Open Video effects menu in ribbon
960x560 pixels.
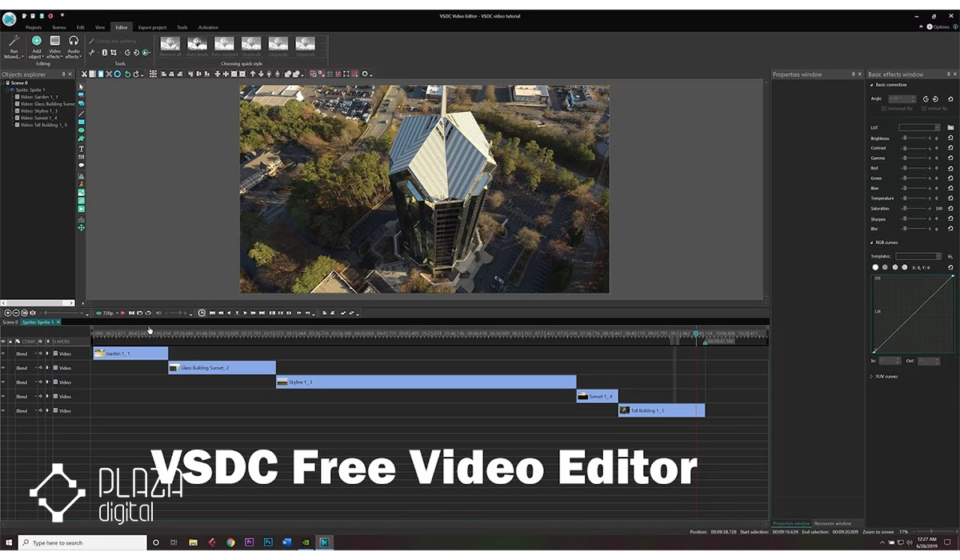click(54, 46)
